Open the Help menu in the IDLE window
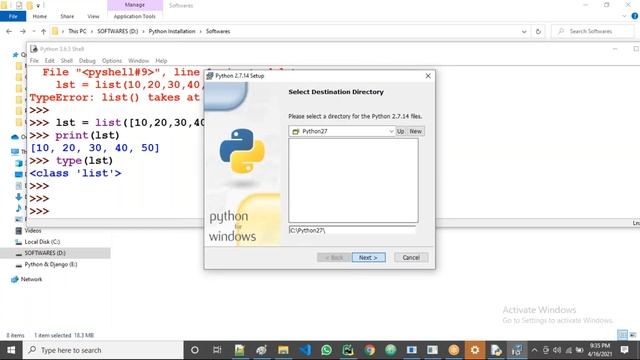This screenshot has width=640, height=360. click(x=161, y=61)
